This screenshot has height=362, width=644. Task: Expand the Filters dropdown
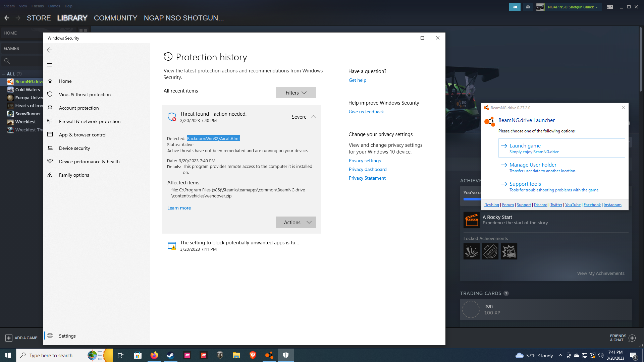[x=296, y=93]
